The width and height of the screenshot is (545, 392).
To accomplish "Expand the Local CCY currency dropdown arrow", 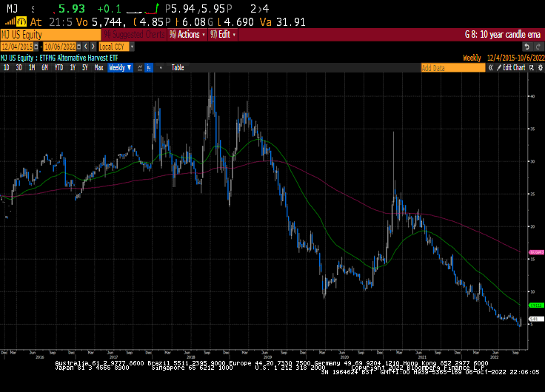I will (x=132, y=47).
